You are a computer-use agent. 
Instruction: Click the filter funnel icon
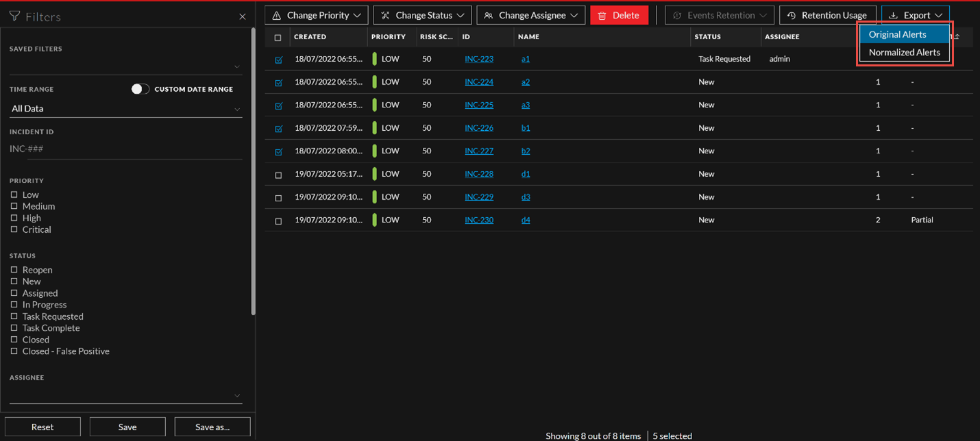click(x=14, y=16)
